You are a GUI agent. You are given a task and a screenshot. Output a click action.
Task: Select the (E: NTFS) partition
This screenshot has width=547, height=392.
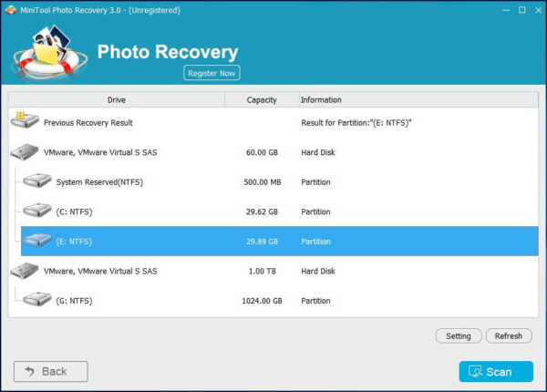tap(280, 242)
